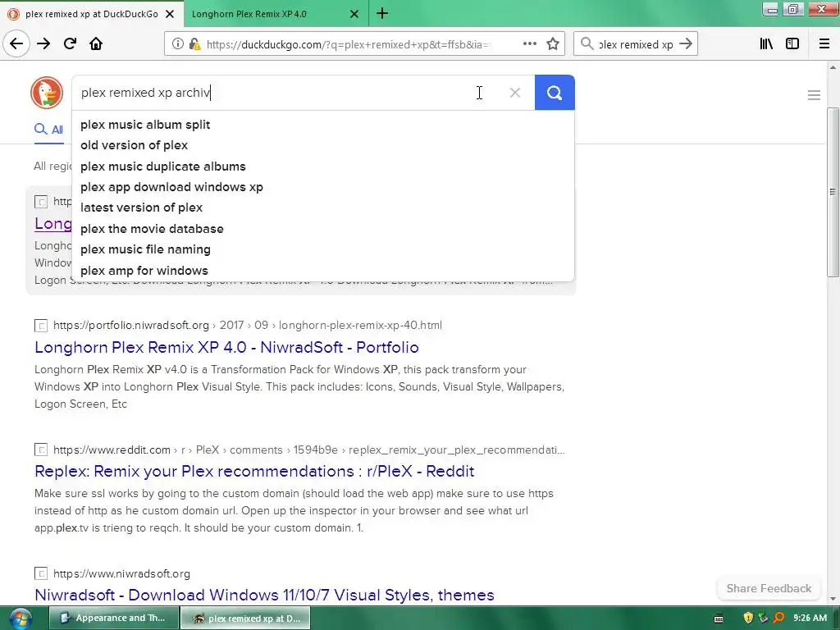Choose suggestion 'plex music album split'
This screenshot has width=840, height=630.
323,125
